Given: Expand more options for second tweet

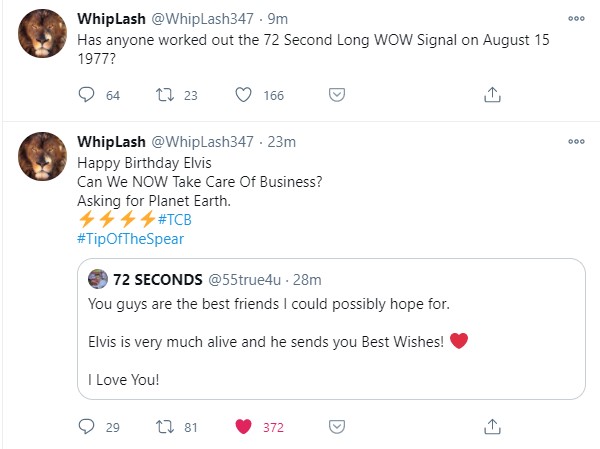Looking at the screenshot, I should (x=575, y=141).
